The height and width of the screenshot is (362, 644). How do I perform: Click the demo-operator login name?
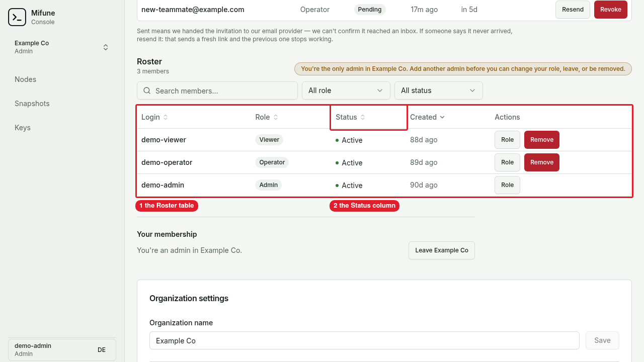167,162
